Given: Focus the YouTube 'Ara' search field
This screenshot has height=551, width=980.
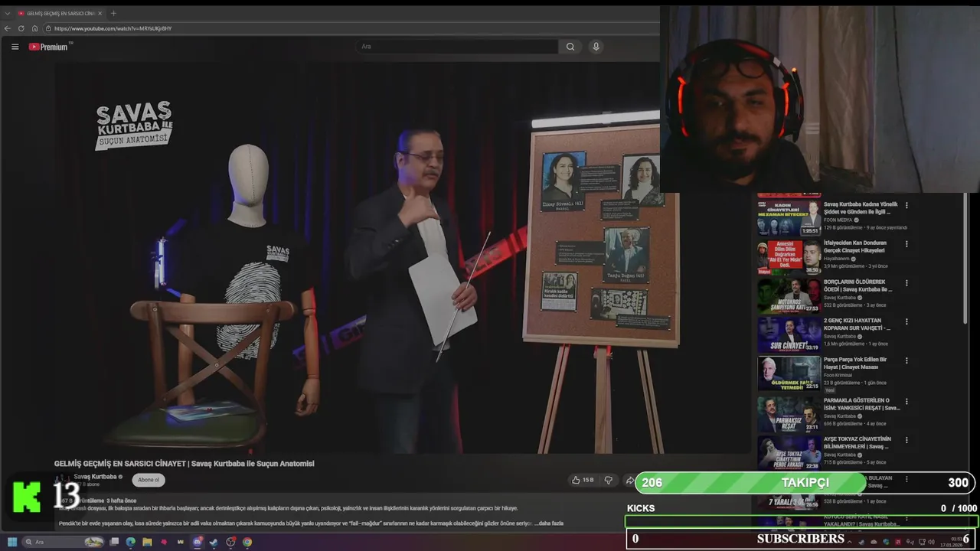Looking at the screenshot, I should coord(458,47).
